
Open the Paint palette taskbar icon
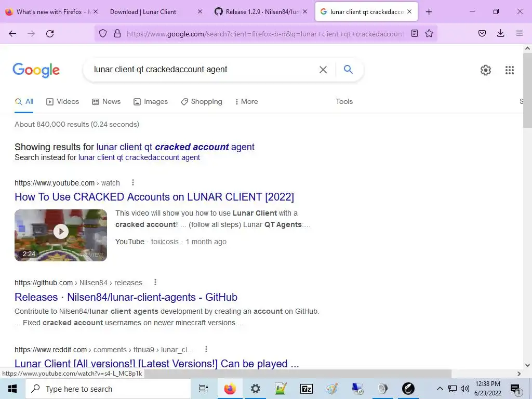click(x=332, y=389)
